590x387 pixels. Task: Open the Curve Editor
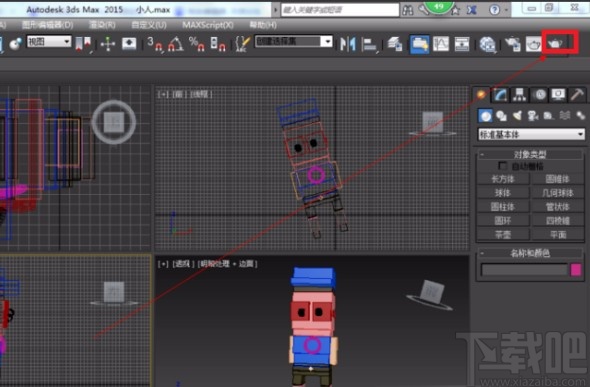coord(441,44)
